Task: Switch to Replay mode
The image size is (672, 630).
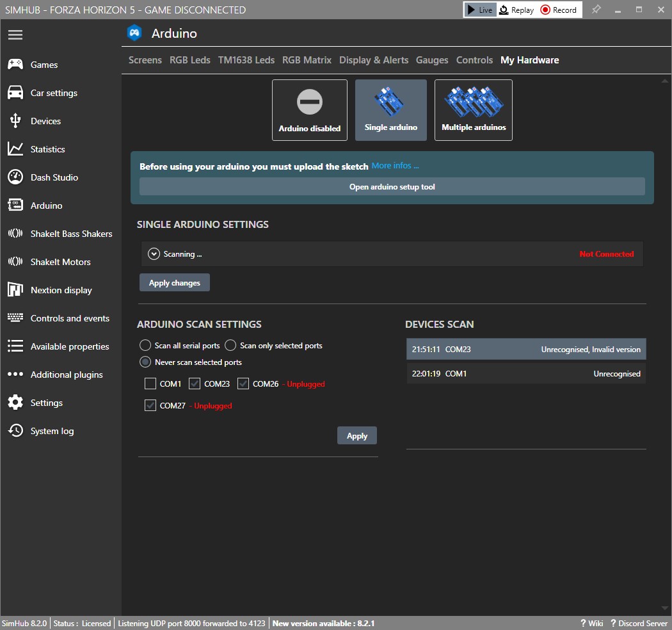Action: pos(517,10)
